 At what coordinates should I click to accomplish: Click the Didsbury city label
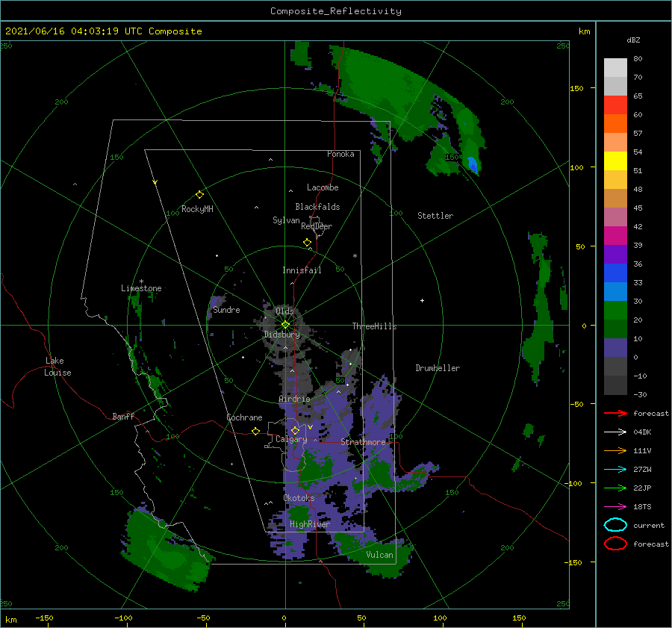tap(281, 335)
